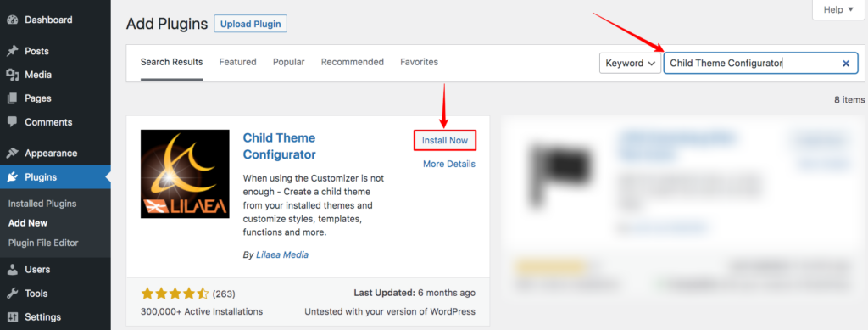Viewport: 868px width, 330px height.
Task: Open the Settings menu label
Action: click(42, 317)
